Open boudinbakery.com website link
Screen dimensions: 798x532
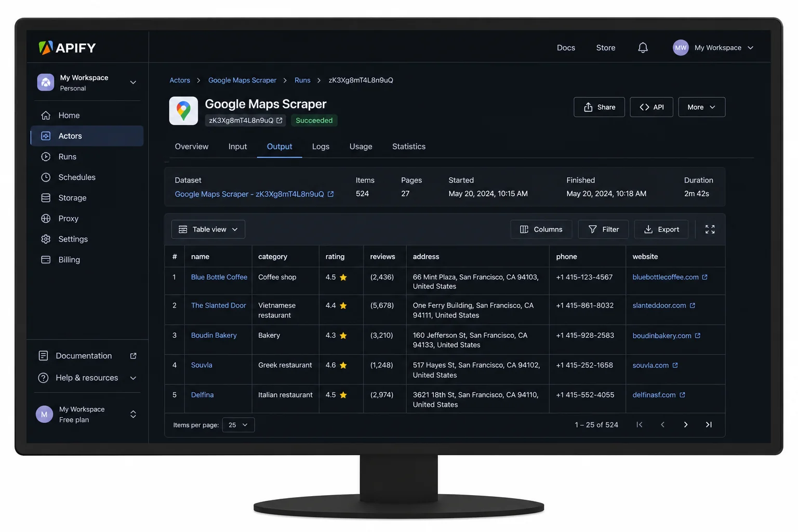point(662,336)
